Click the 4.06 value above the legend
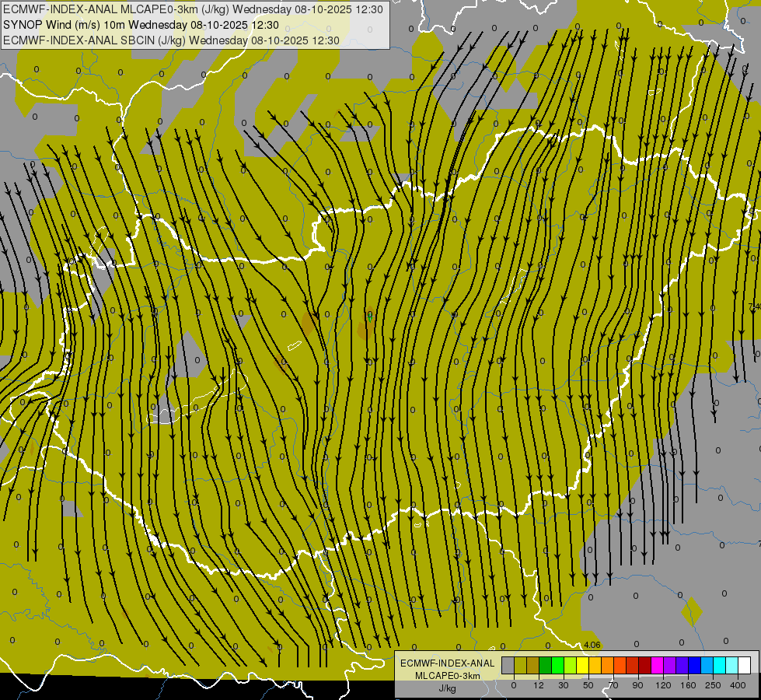761x700 pixels. (x=592, y=645)
